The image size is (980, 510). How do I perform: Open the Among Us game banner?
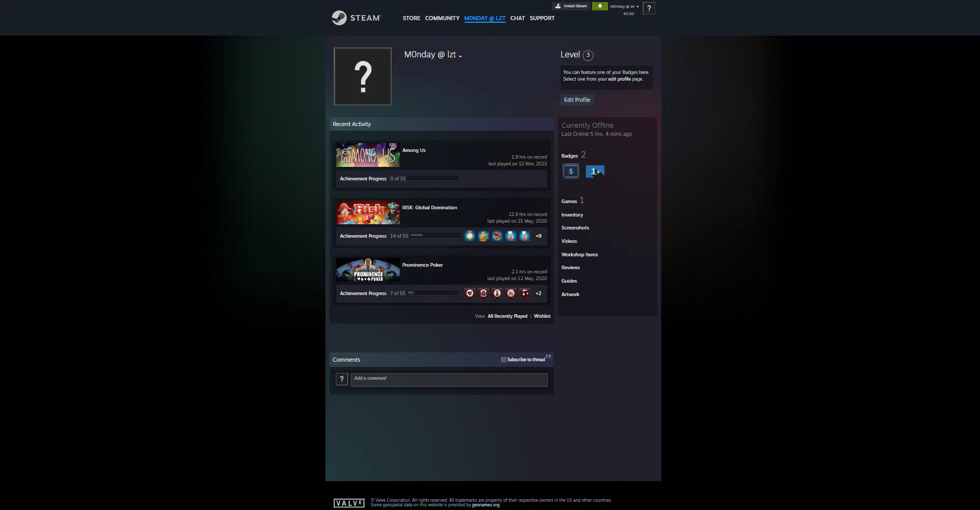[368, 155]
